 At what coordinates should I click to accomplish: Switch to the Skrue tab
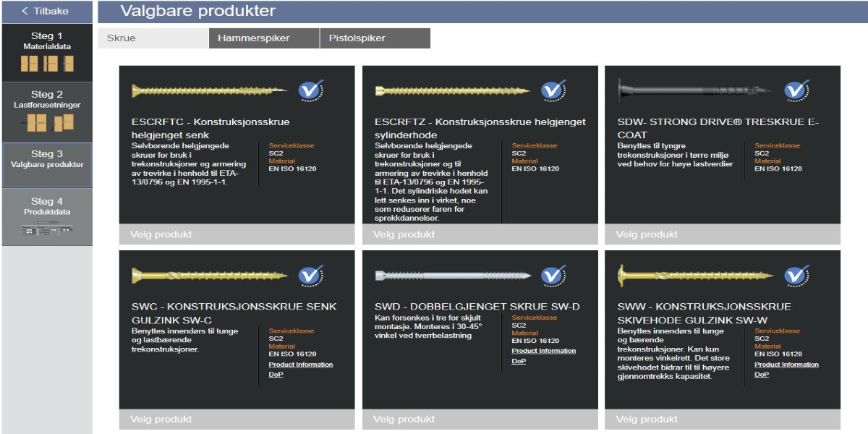(x=153, y=38)
